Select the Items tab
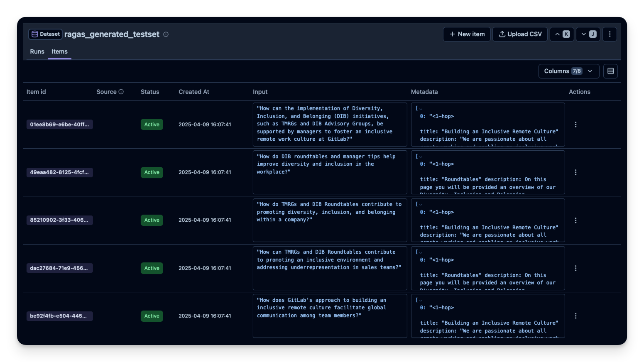644x362 pixels. point(59,51)
